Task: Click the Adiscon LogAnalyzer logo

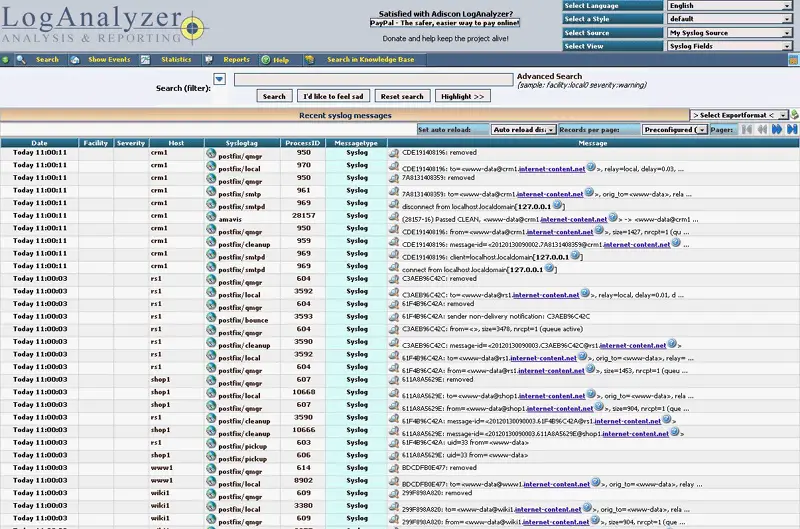Action: point(104,24)
